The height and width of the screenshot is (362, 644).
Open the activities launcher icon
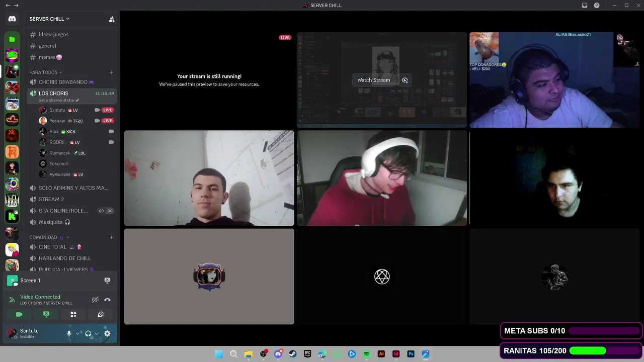73,314
